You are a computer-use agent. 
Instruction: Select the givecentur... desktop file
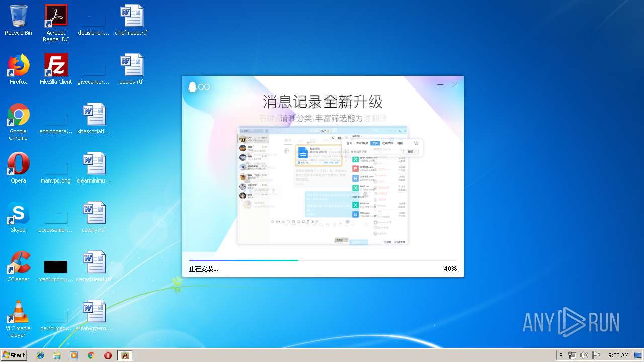point(94,73)
